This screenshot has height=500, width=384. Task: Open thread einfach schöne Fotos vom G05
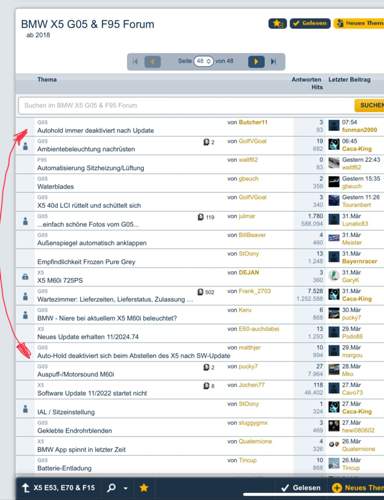[88, 224]
